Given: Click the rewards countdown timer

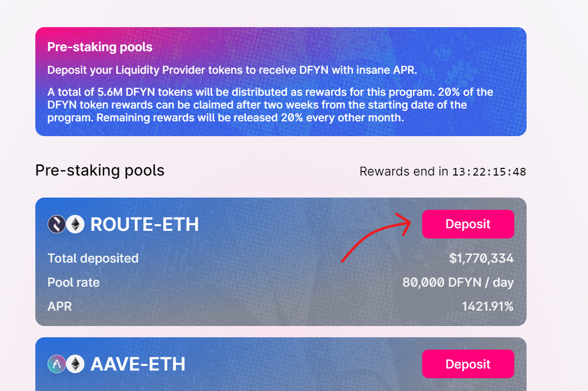Looking at the screenshot, I should click(489, 172).
